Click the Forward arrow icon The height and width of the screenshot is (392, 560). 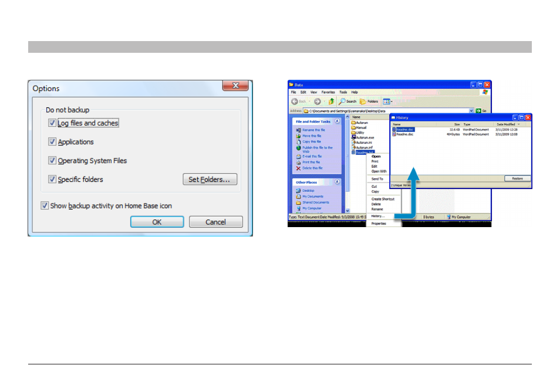coord(317,102)
